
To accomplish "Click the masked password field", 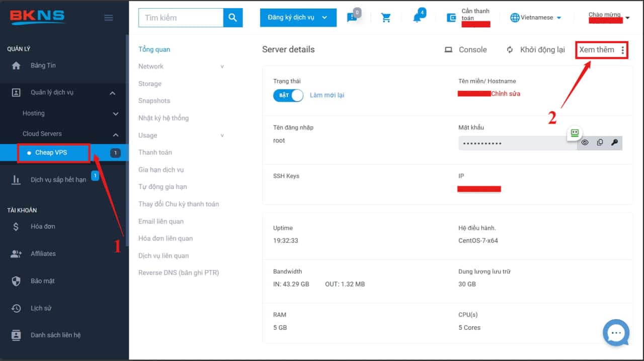I will click(518, 143).
